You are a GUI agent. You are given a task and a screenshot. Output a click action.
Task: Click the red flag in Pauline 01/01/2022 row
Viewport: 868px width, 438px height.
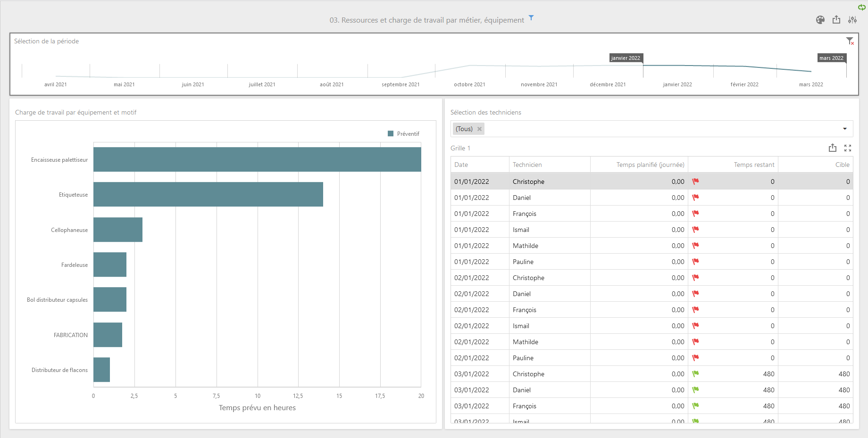point(695,262)
